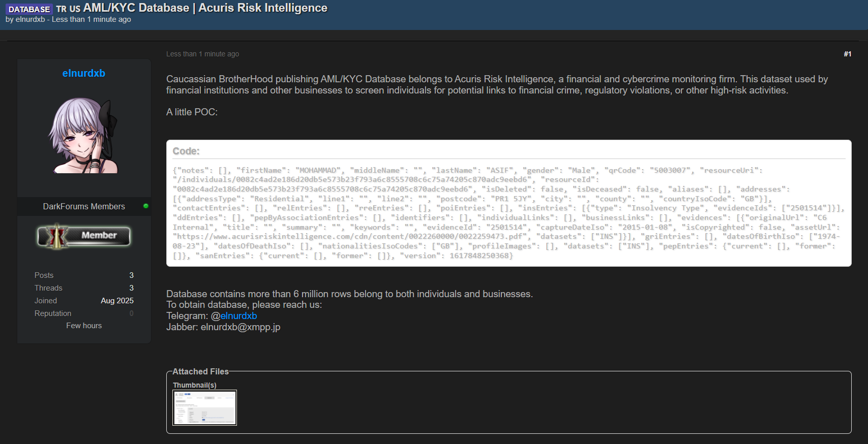This screenshot has width=868, height=444.
Task: Click the post timestamp above the message body
Action: click(x=202, y=54)
